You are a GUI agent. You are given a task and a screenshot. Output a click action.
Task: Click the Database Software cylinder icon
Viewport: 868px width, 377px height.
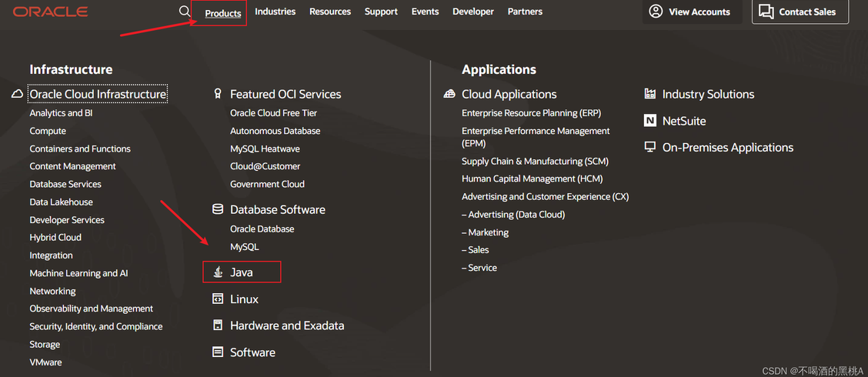218,209
